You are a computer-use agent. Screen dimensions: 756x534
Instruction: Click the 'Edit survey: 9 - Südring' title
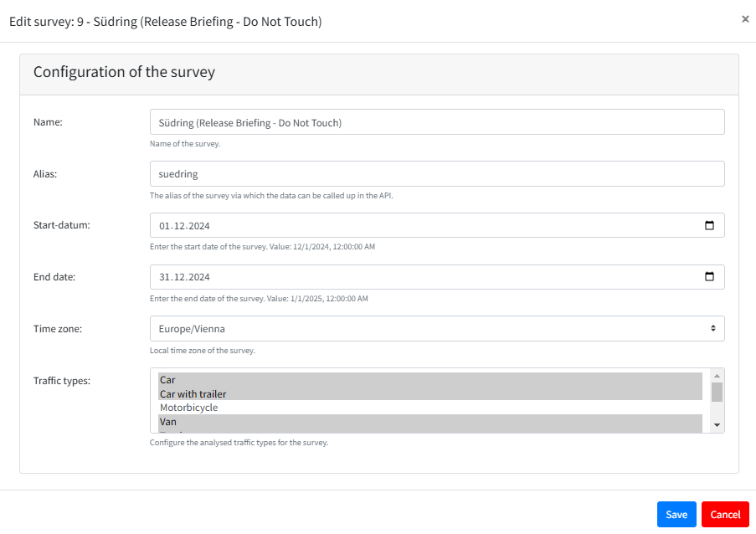click(166, 22)
